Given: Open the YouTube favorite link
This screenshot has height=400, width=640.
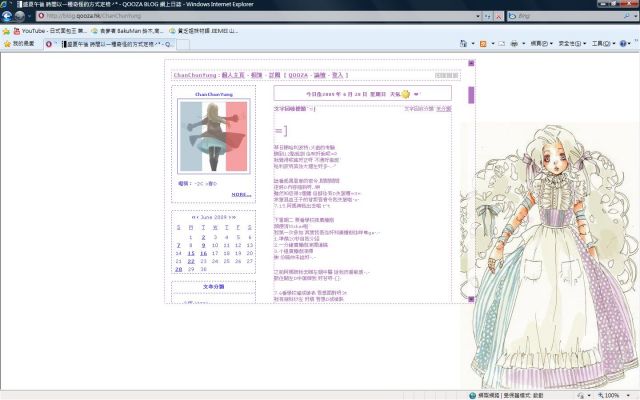Looking at the screenshot, I should coord(50,31).
